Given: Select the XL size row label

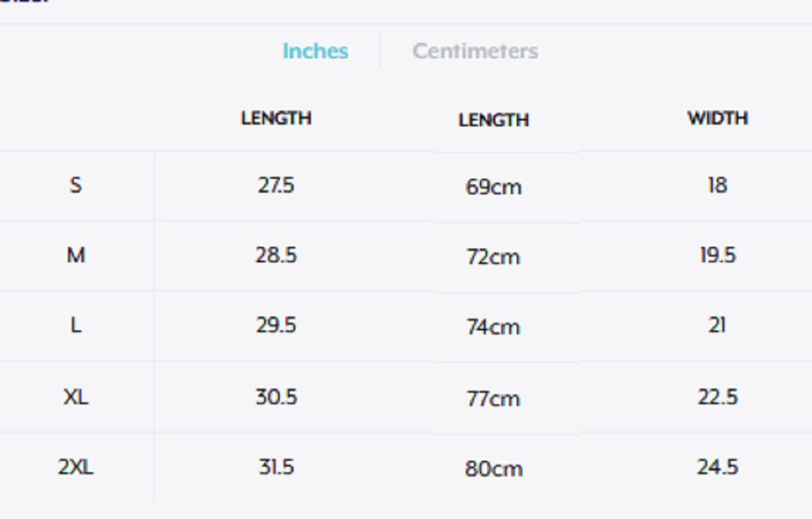Looking at the screenshot, I should [76, 397].
